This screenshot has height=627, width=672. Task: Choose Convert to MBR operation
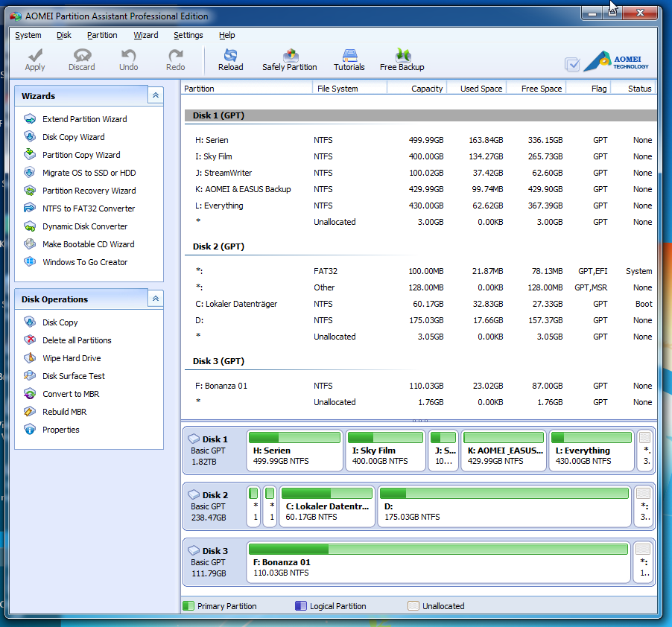[x=71, y=394]
